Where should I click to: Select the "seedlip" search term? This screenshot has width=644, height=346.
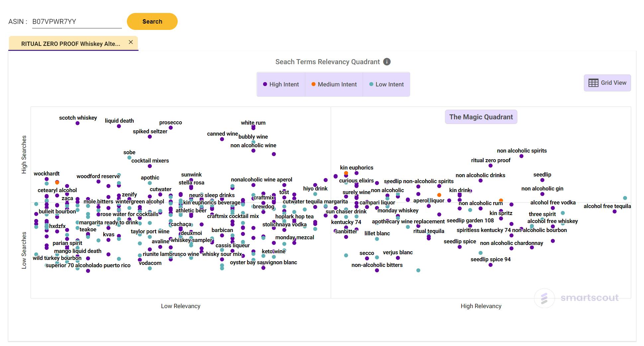(x=542, y=174)
